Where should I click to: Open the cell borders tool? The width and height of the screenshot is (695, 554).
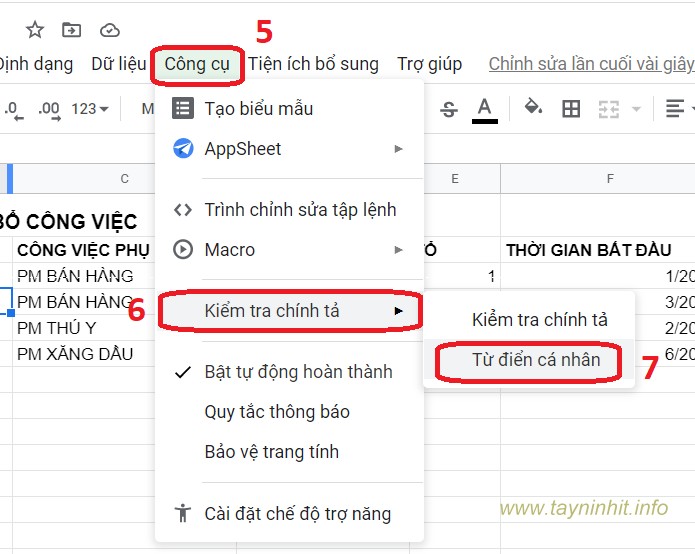pos(571,108)
